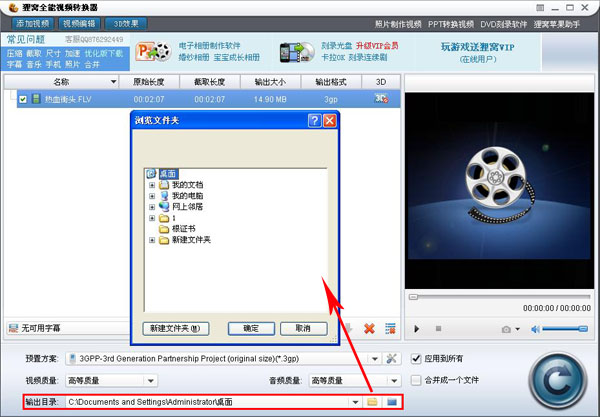600x417 pixels.
Task: Click the blue open output folder icon
Action: (391, 402)
